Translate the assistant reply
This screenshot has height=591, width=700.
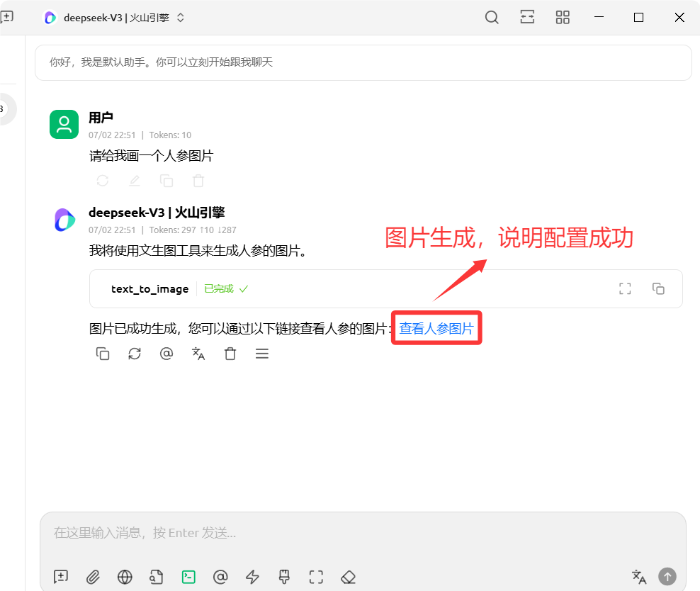[x=198, y=354]
